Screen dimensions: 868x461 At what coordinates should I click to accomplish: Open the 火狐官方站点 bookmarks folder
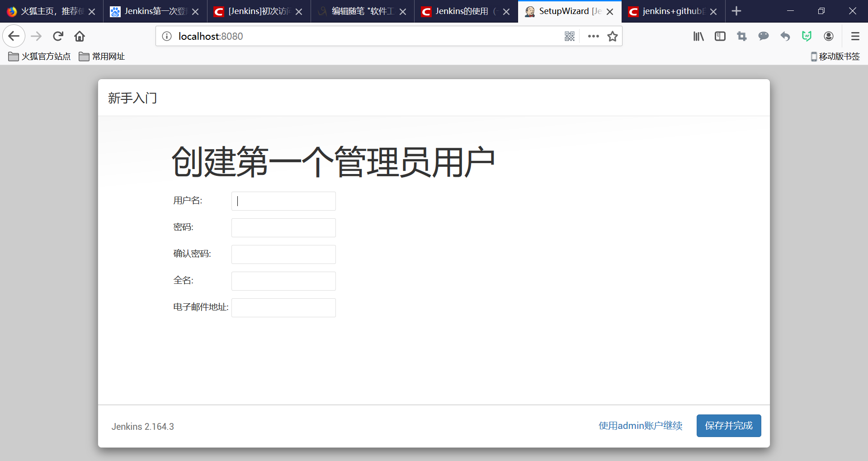(x=39, y=56)
